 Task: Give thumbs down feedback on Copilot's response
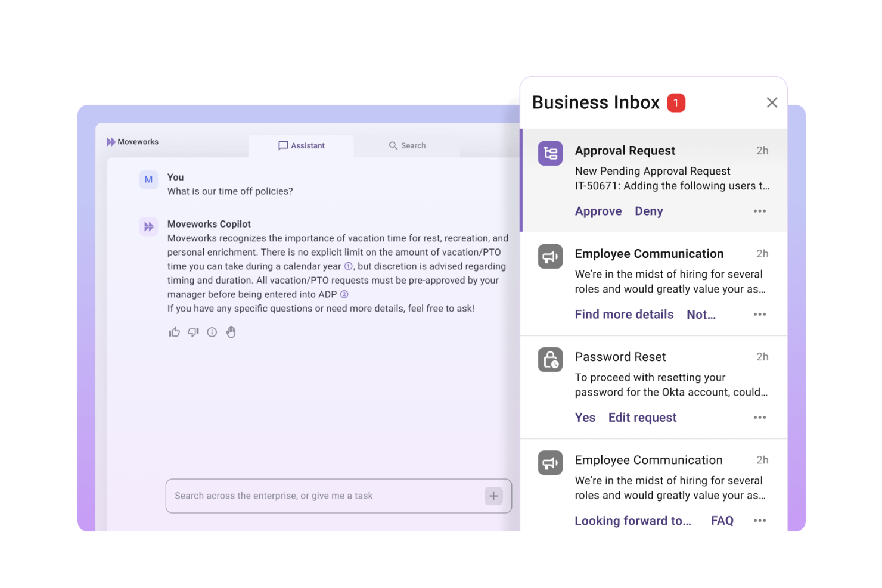[192, 332]
